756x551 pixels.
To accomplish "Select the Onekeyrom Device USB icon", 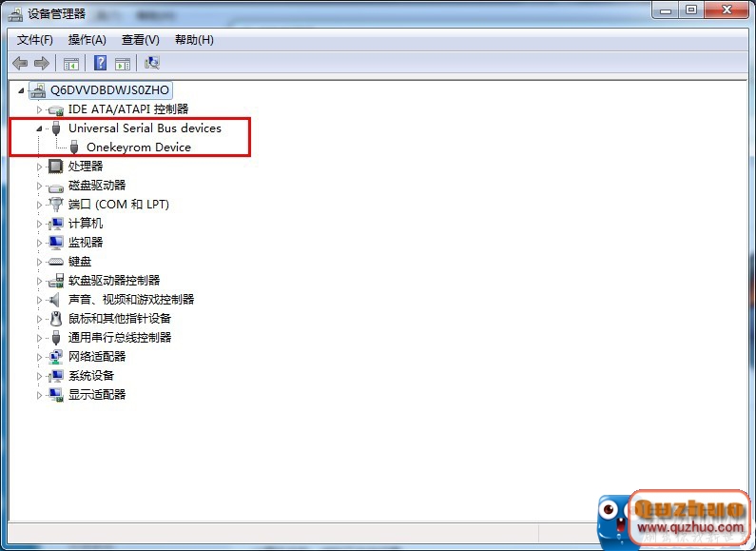I will click(x=74, y=148).
